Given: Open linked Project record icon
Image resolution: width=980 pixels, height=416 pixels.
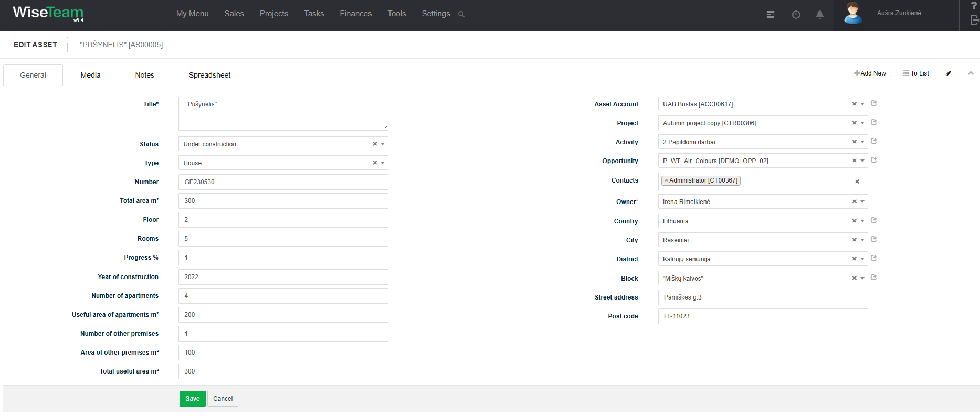Looking at the screenshot, I should click(x=873, y=122).
